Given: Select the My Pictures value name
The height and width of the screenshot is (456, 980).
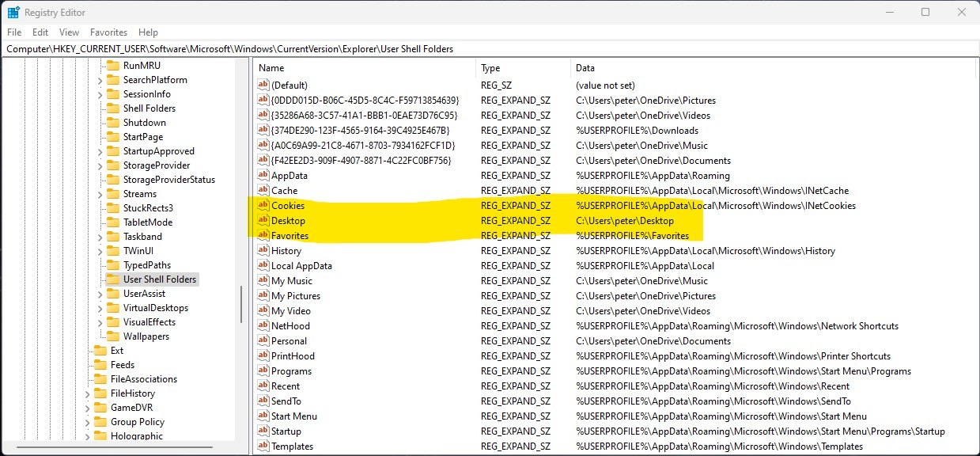Looking at the screenshot, I should coord(294,296).
